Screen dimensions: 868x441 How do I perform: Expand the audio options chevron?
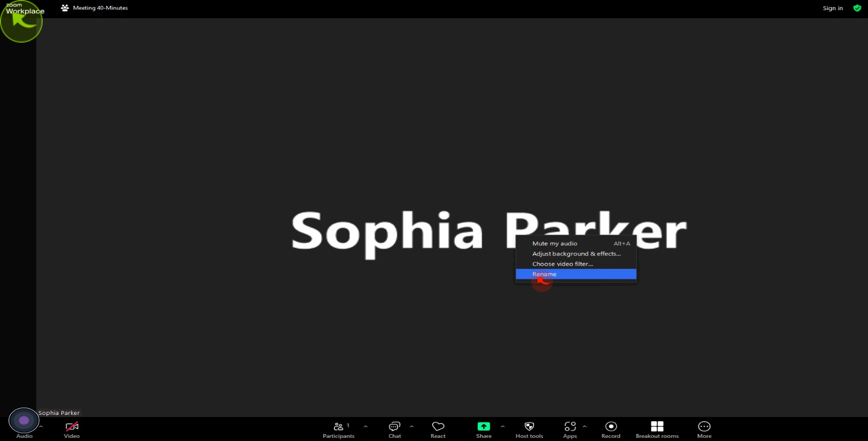(x=41, y=426)
